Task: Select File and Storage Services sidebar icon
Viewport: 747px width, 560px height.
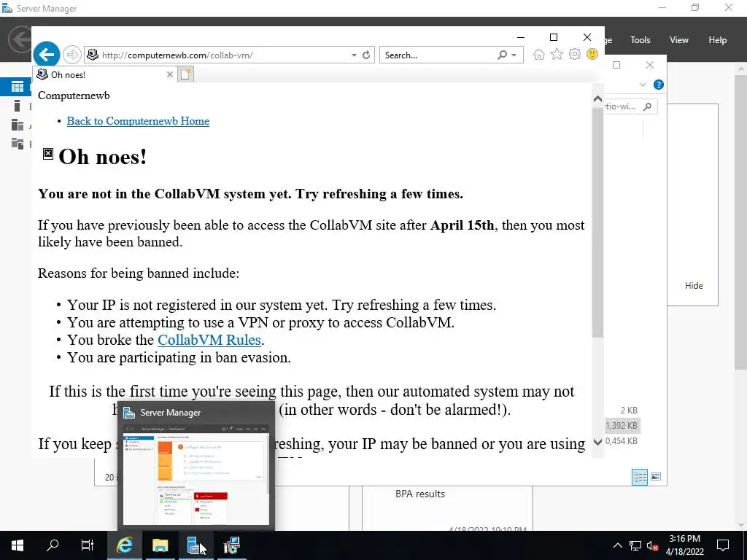Action: pos(18,144)
